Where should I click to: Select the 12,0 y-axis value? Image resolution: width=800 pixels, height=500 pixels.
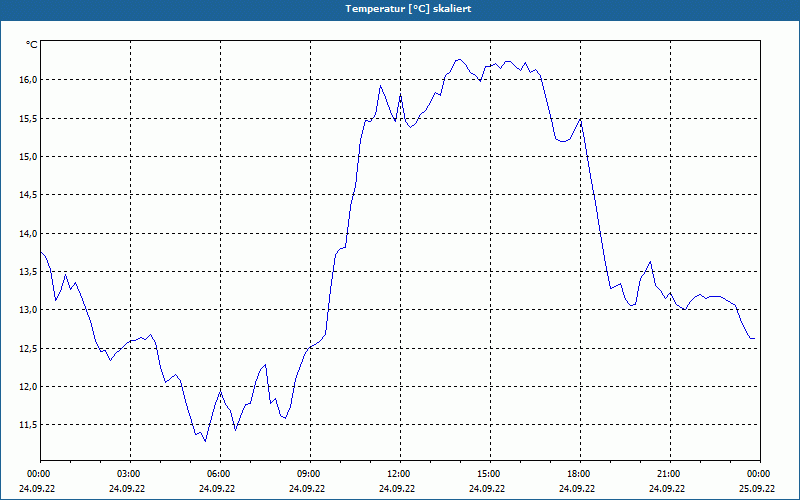point(29,387)
